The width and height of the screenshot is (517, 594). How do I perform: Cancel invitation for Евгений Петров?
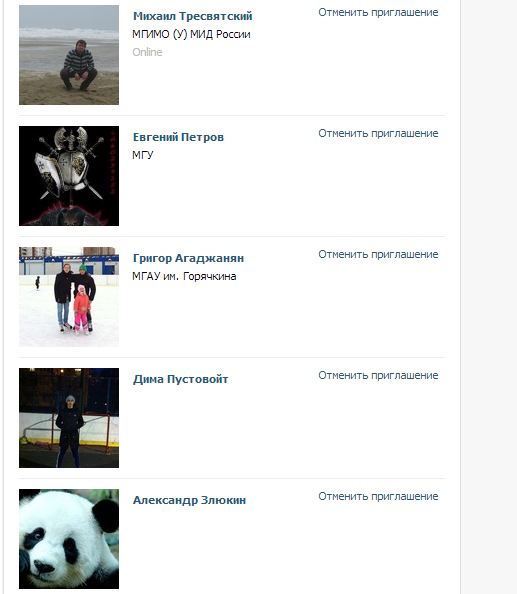[378, 133]
